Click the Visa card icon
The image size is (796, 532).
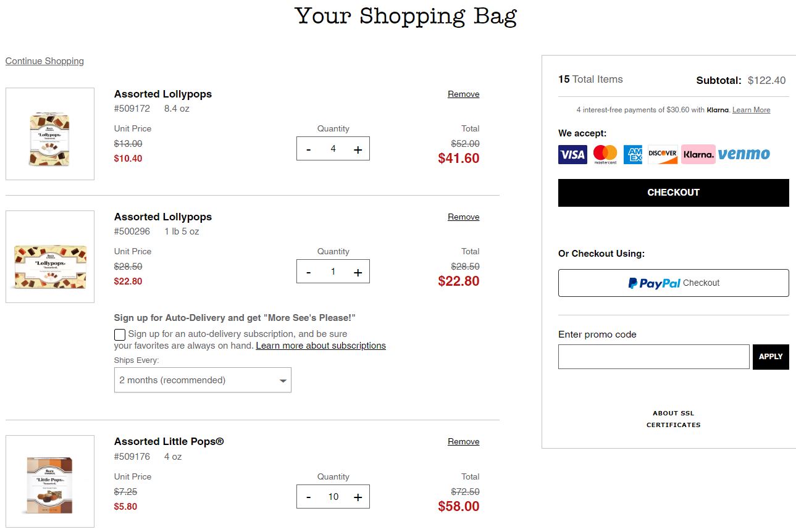572,154
